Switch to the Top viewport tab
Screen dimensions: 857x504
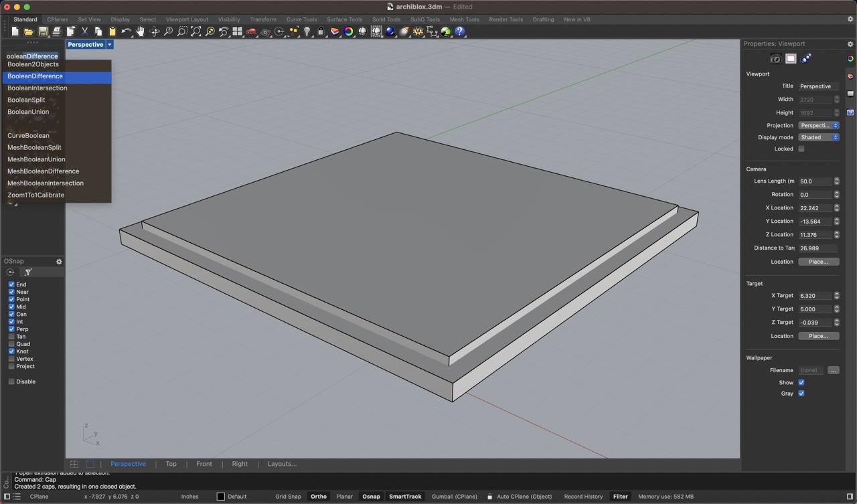point(171,464)
